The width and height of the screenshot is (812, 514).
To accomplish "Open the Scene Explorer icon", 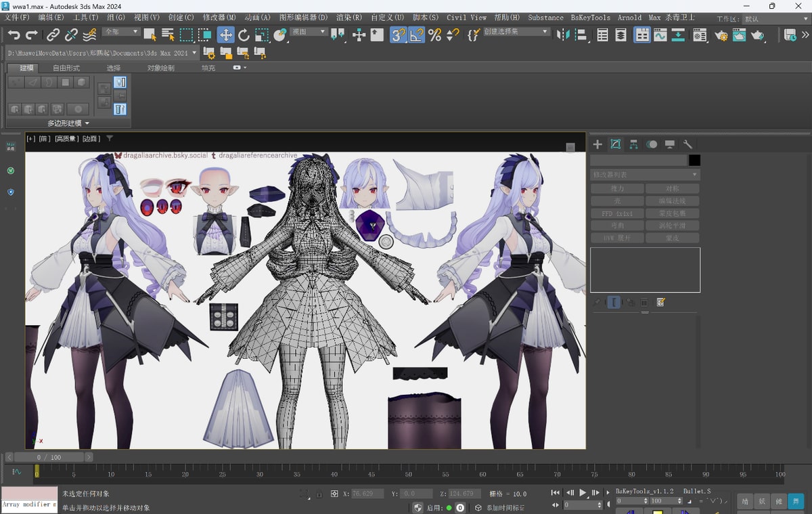I will click(603, 35).
